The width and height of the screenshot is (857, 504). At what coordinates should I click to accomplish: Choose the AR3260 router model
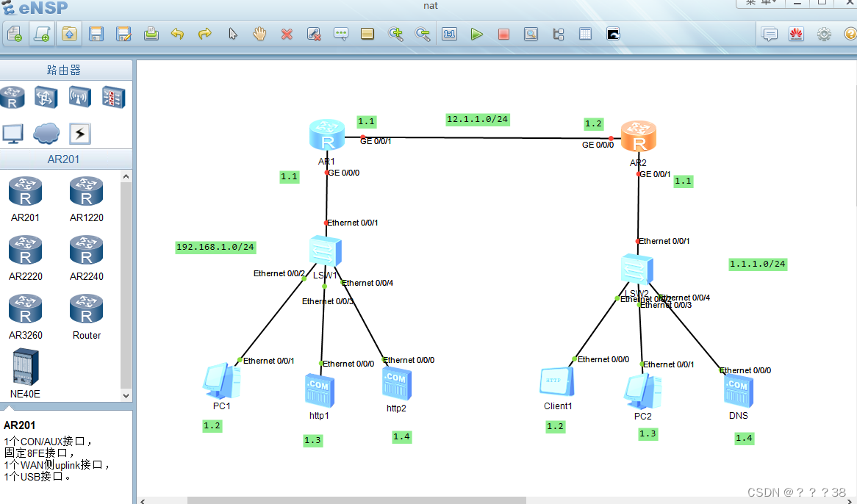click(x=25, y=317)
